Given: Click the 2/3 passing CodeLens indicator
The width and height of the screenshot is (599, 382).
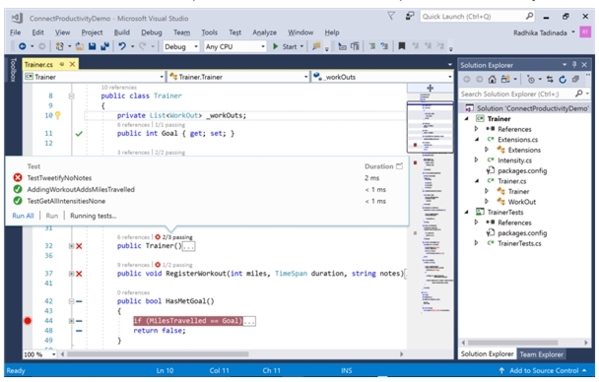Looking at the screenshot, I should 174,237.
